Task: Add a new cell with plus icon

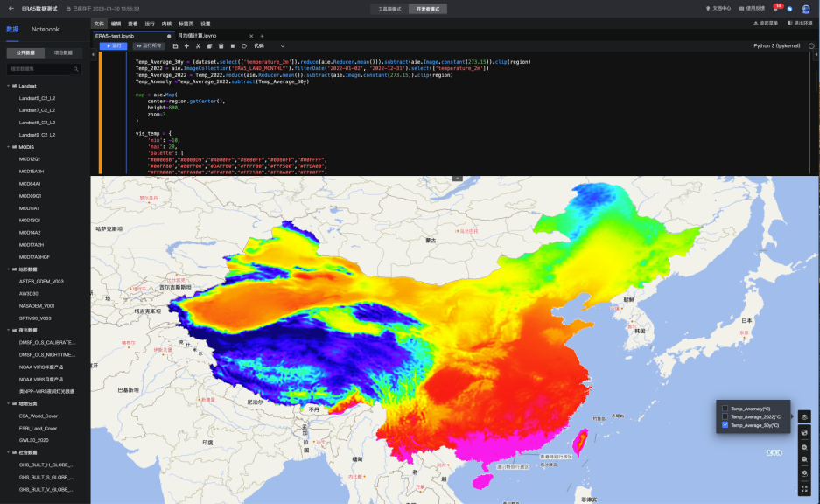Action: 187,45
